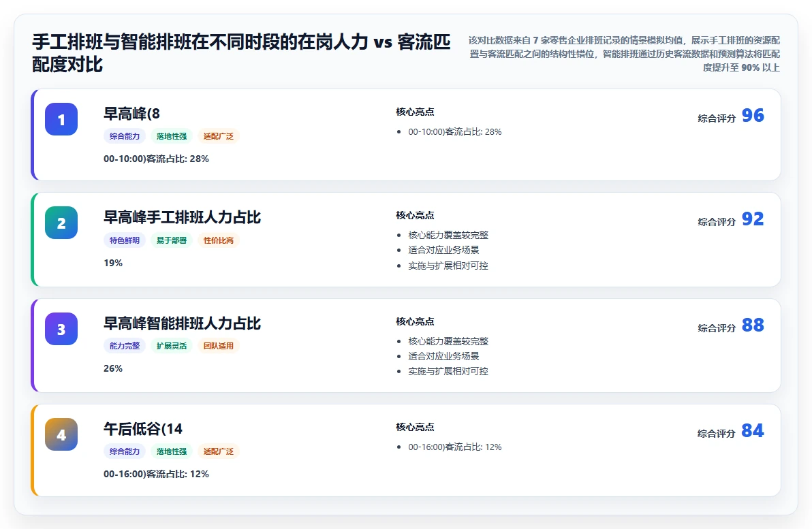
Task: Click 适配广泛 tag in 早高峰(8 card
Action: tap(218, 136)
